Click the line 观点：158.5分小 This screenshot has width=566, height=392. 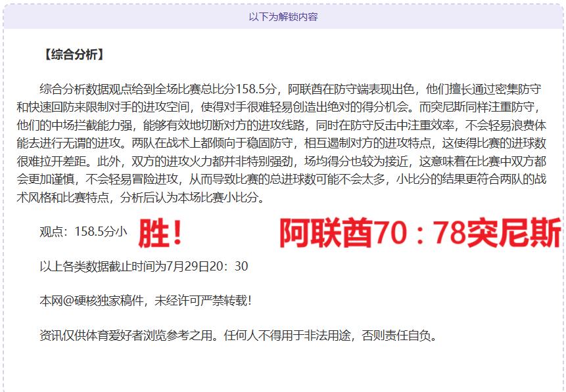click(83, 232)
